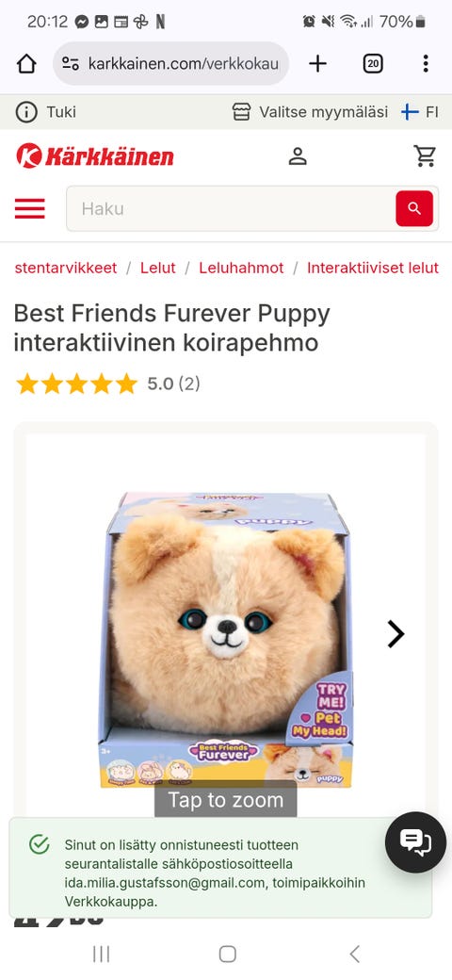Screen dimensions: 452x980
Task: Go to Leluhahmot breadcrumb
Action: [x=242, y=269]
